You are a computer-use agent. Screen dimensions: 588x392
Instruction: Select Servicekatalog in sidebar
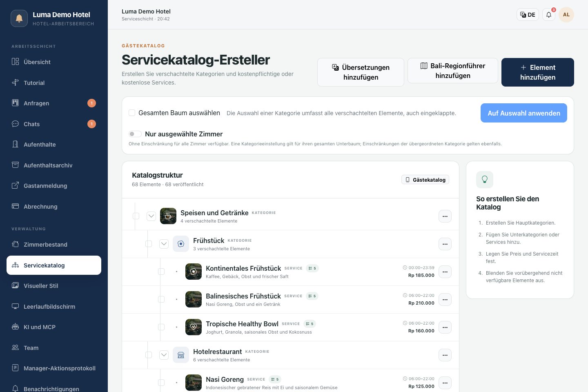coord(54,265)
